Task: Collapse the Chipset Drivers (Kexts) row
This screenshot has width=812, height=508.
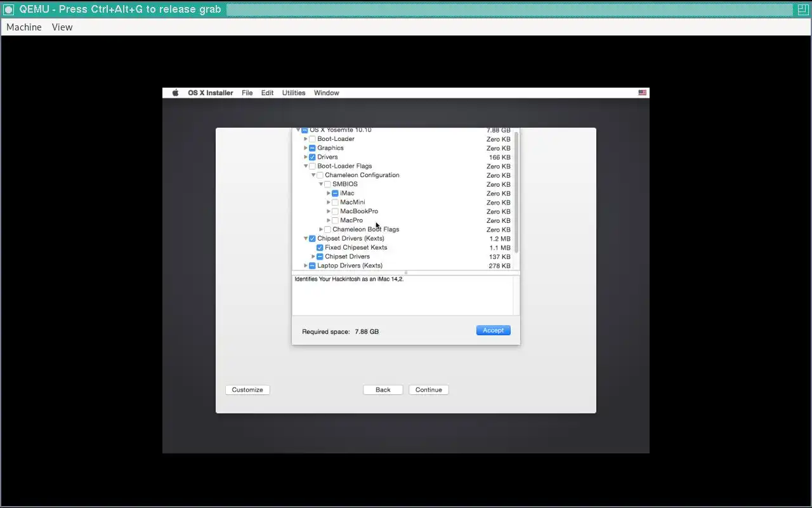Action: (x=306, y=239)
